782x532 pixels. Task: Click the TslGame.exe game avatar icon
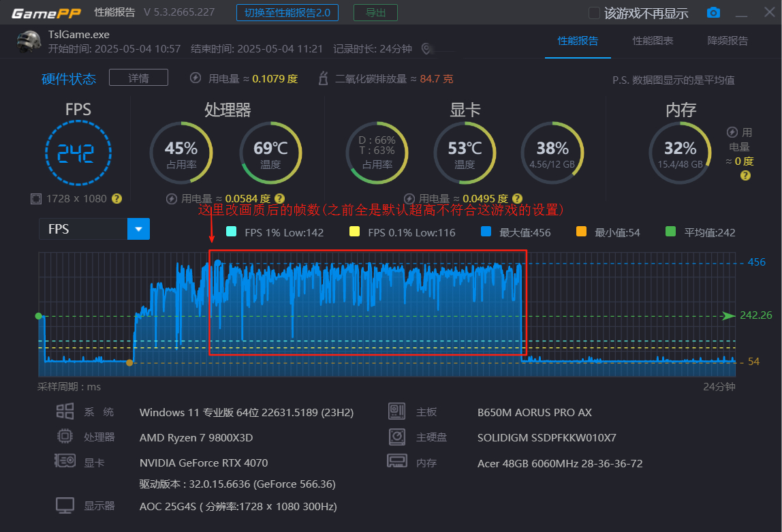point(29,42)
